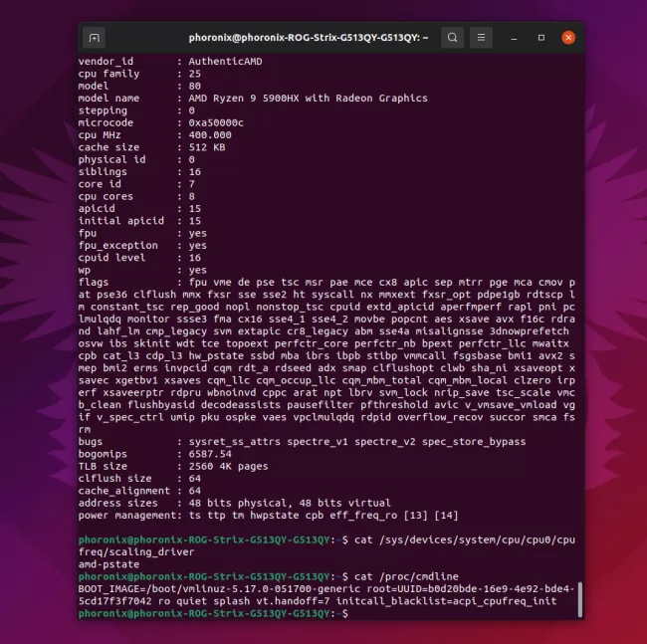This screenshot has width=647, height=644.
Task: Open the terminal hamburger menu
Action: pyautogui.click(x=484, y=38)
